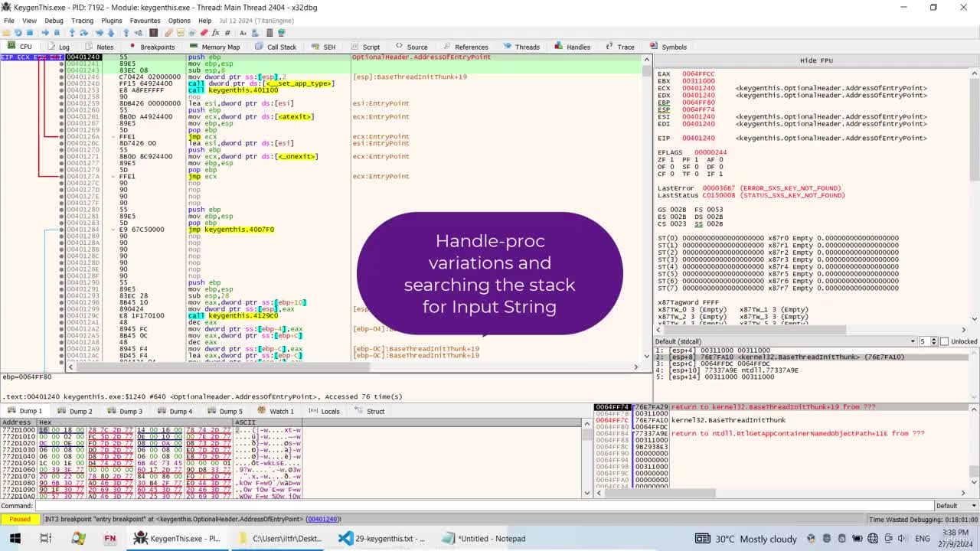Increase the argument count stepper
This screenshot has width=980, height=551.
coord(936,339)
